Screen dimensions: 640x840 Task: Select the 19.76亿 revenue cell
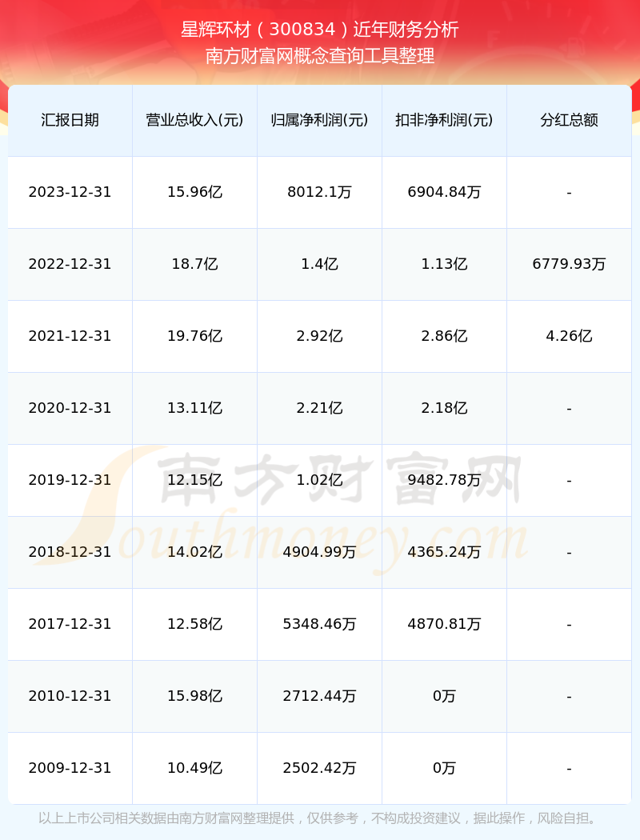coord(195,336)
